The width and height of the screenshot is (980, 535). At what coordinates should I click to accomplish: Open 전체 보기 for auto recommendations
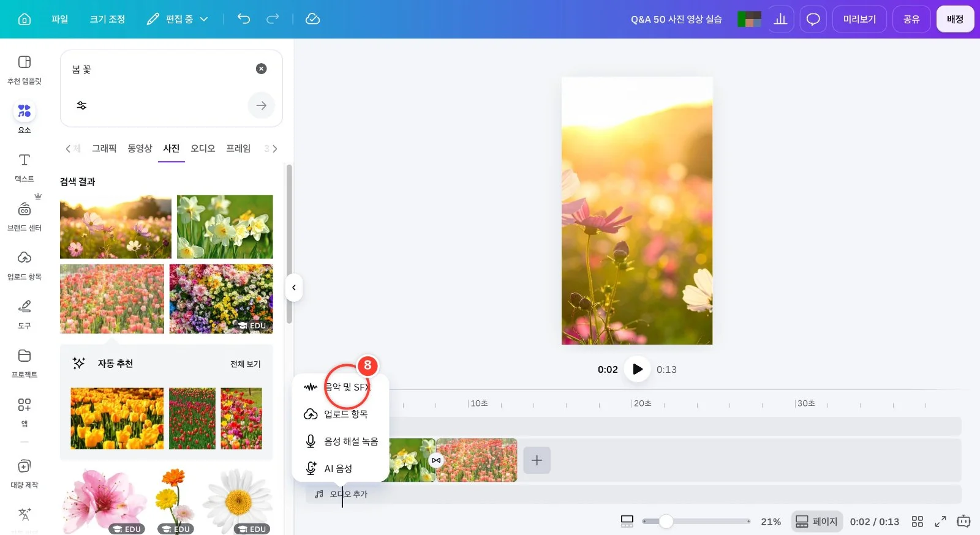(x=245, y=364)
